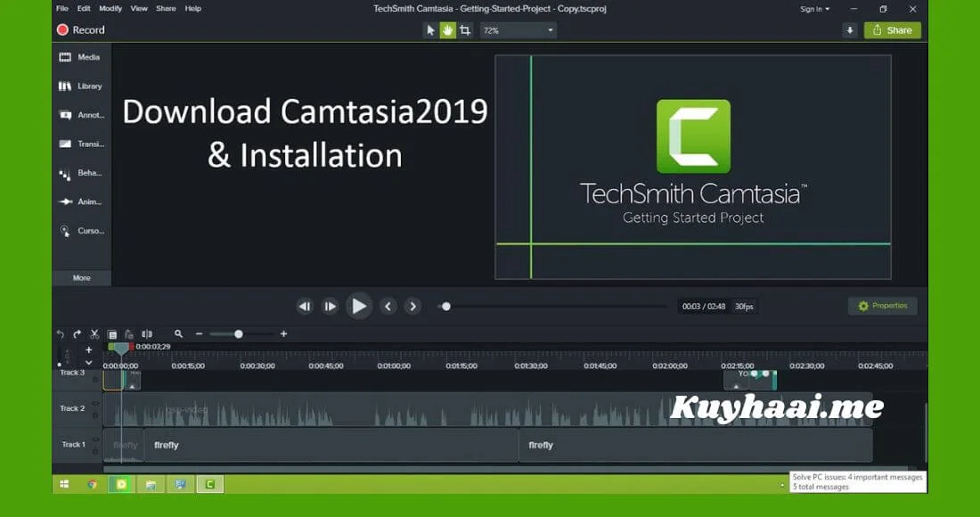Open the Media bin tab
This screenshot has height=517, width=980.
[x=80, y=57]
